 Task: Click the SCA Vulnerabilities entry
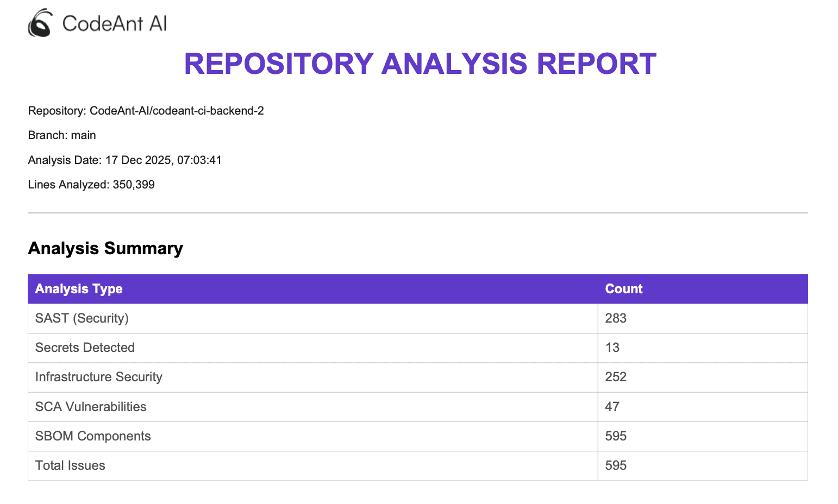(x=91, y=406)
